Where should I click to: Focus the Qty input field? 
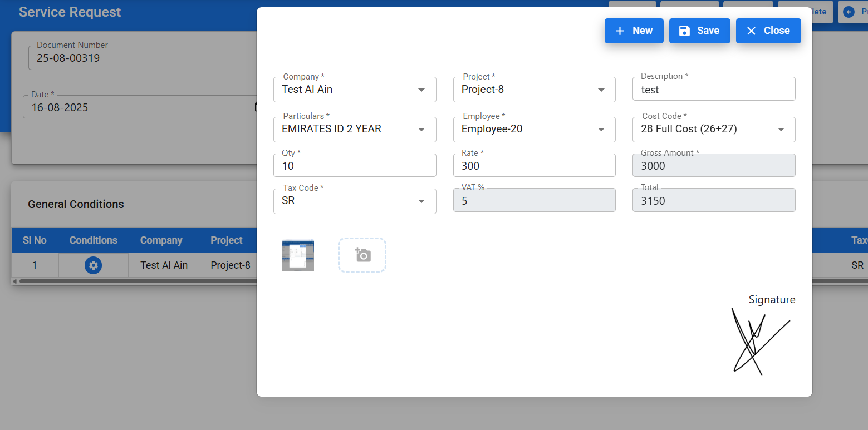click(x=355, y=166)
